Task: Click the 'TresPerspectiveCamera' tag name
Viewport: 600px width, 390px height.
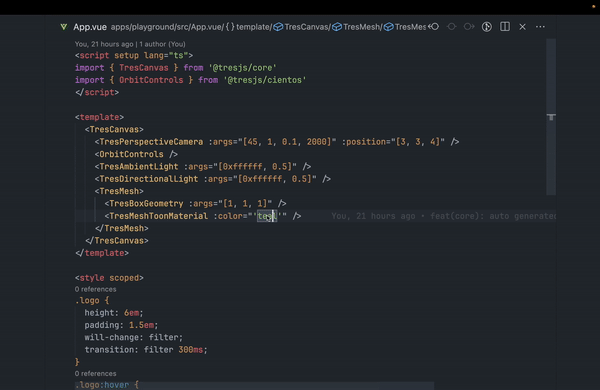Action: tap(151, 142)
